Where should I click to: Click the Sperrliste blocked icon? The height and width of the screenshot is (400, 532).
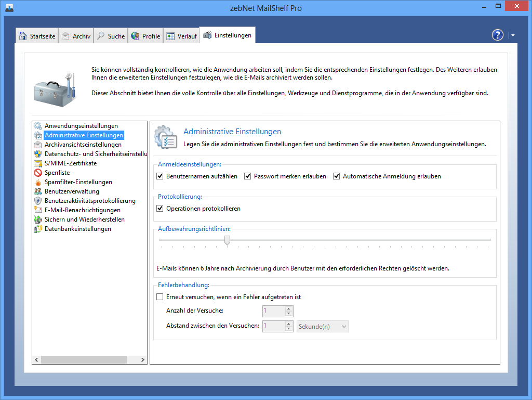(37, 173)
